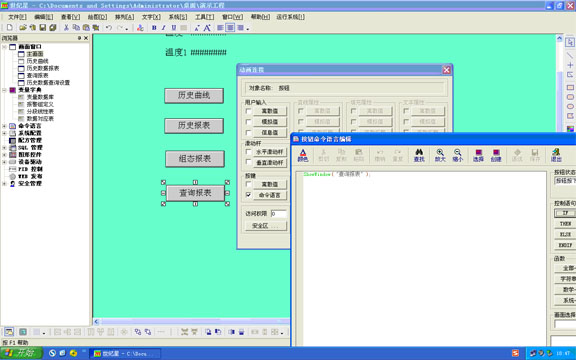The height and width of the screenshot is (360, 576).
Task: Click 安全区 button in animation dialog
Action: coord(266,226)
